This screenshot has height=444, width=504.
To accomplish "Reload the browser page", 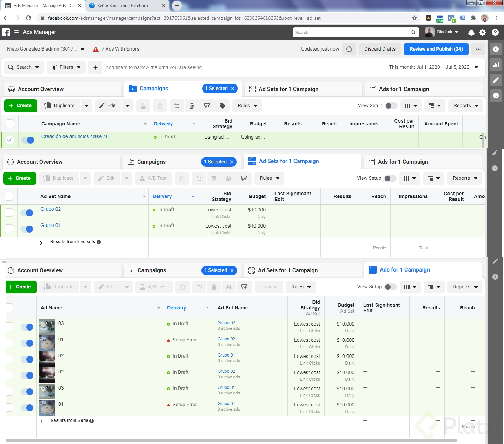I will pyautogui.click(x=28, y=18).
